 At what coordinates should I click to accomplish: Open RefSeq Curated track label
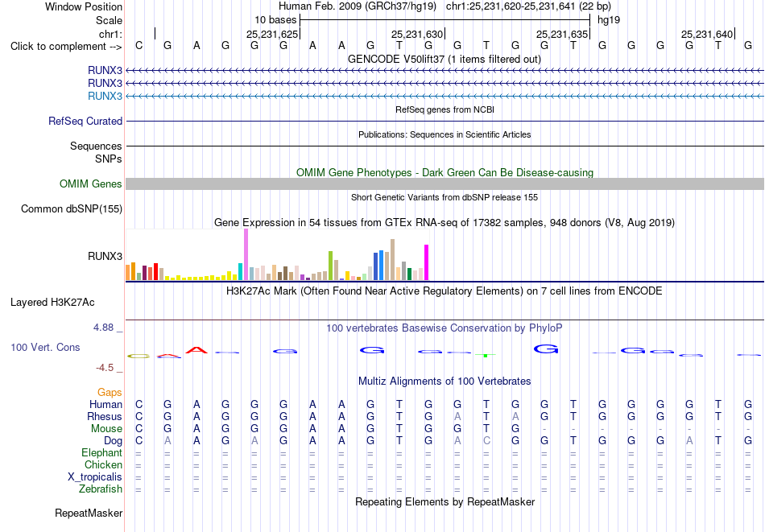click(x=85, y=121)
